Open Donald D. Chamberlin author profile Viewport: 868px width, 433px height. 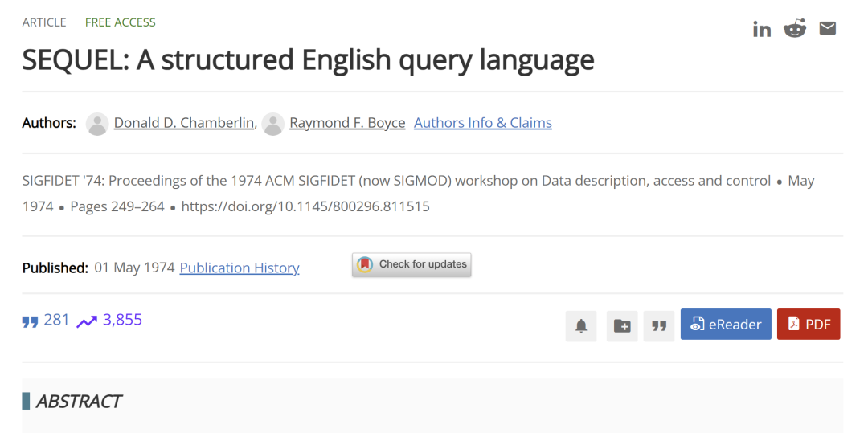coord(184,123)
